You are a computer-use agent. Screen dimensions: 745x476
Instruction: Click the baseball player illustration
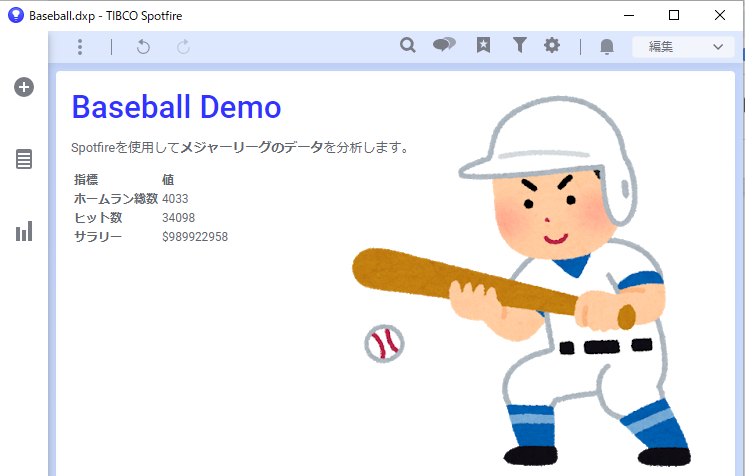pyautogui.click(x=522, y=280)
